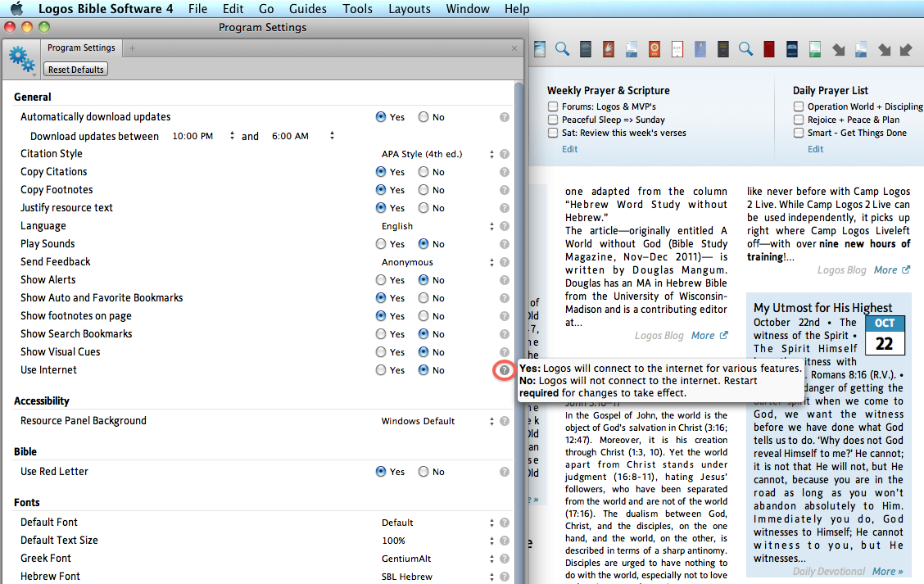Check Peaceful Sleep => Sunday prayer item
Viewport: 924px width, 584px height.
point(553,120)
